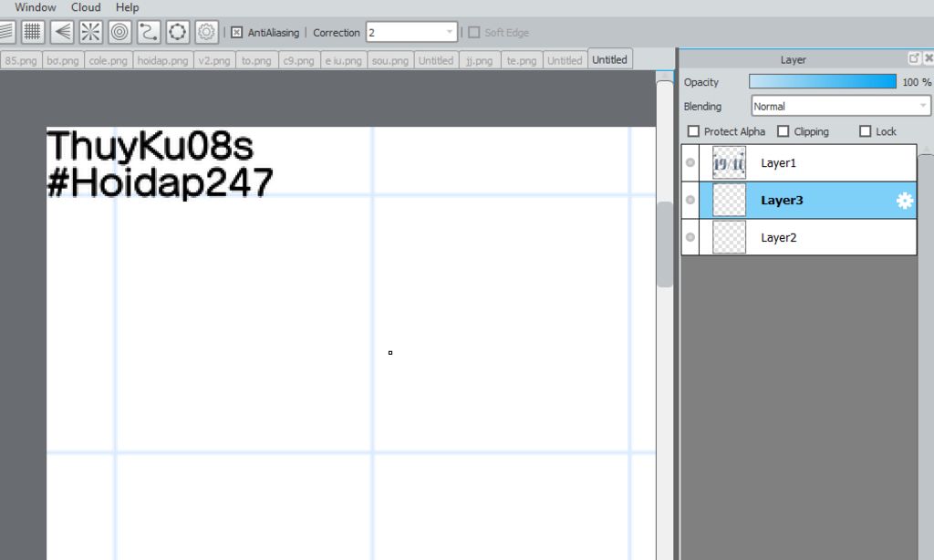This screenshot has height=560, width=934.
Task: Enable the Clipping checkbox
Action: [784, 131]
